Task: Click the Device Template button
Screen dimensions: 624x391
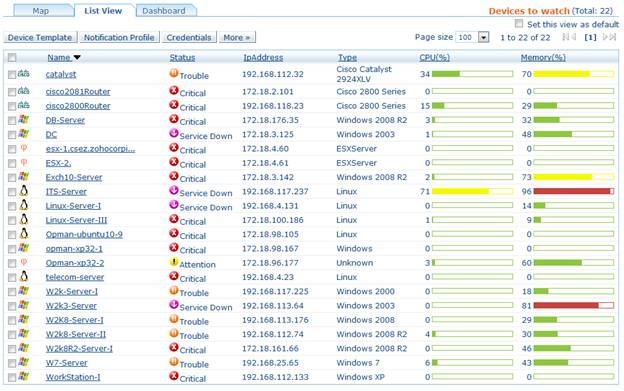Action: pyautogui.click(x=40, y=37)
